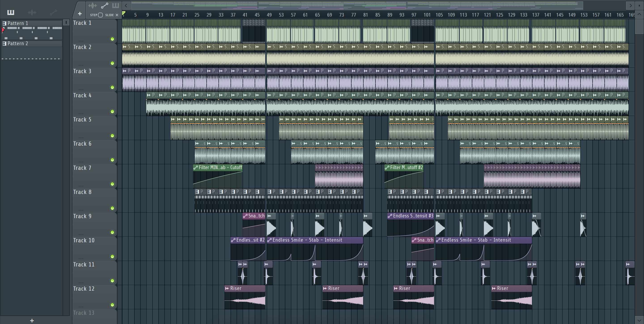Mute Track 3 with its green light
This screenshot has width=644, height=324.
(112, 87)
